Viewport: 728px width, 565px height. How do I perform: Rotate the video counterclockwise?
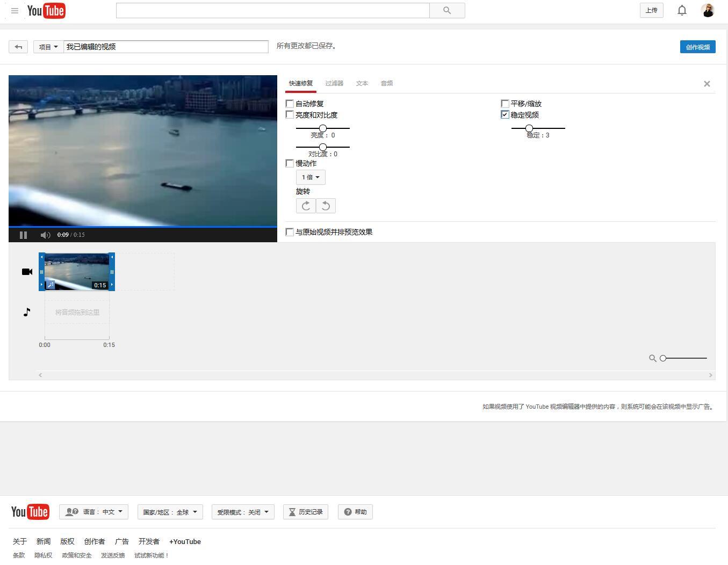coord(326,206)
